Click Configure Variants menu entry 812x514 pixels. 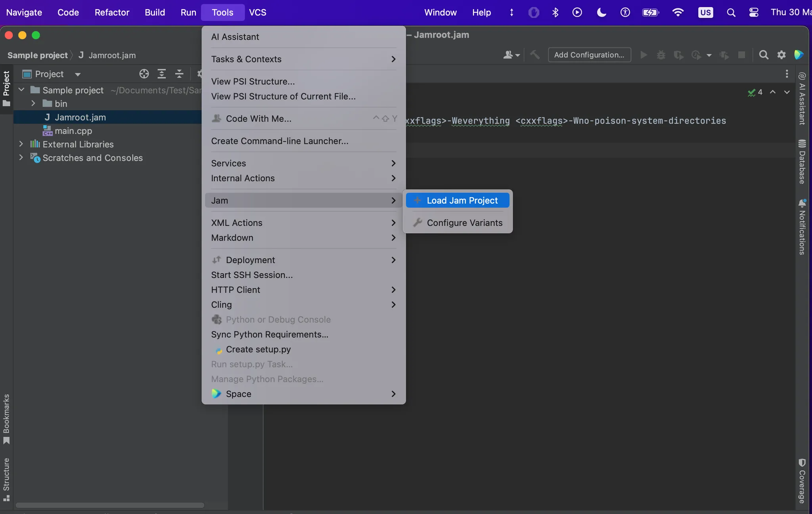[x=458, y=223]
